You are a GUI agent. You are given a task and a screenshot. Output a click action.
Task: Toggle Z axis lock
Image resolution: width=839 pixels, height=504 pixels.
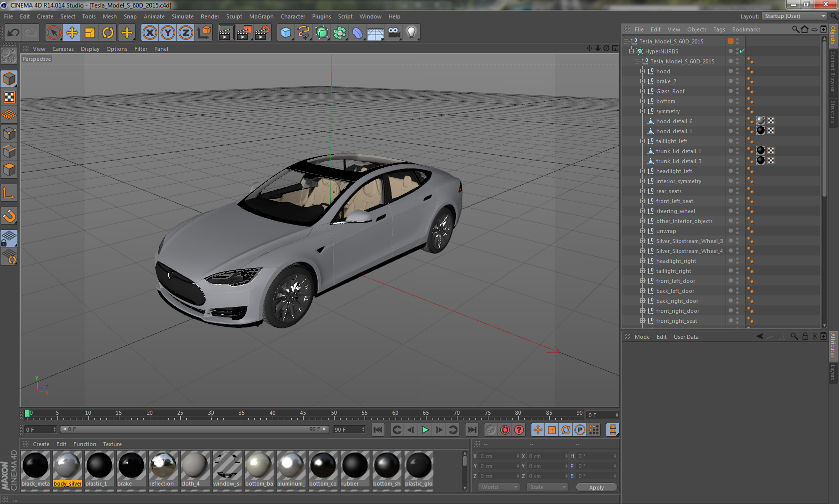coord(186,33)
